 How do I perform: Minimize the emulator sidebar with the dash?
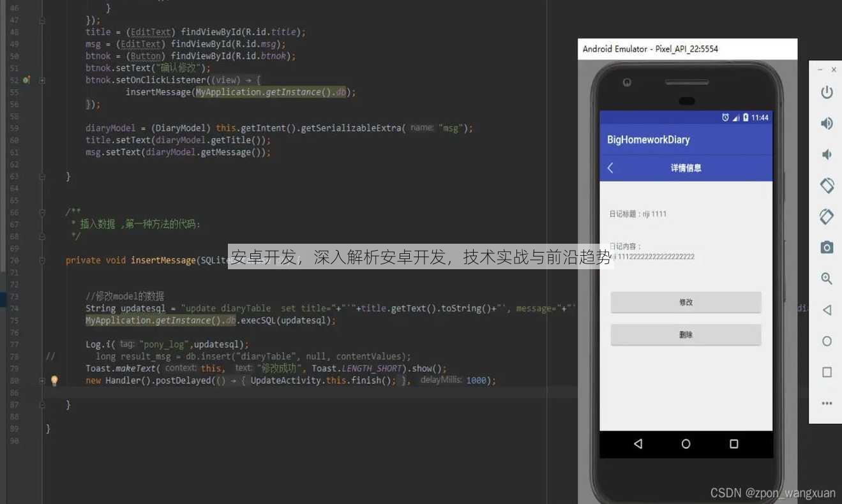(820, 70)
